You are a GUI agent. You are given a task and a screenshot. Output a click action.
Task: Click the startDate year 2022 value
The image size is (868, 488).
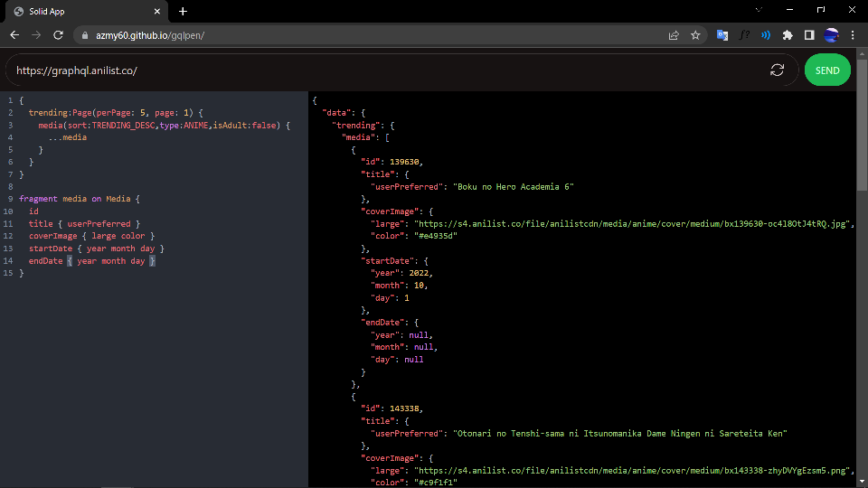419,273
